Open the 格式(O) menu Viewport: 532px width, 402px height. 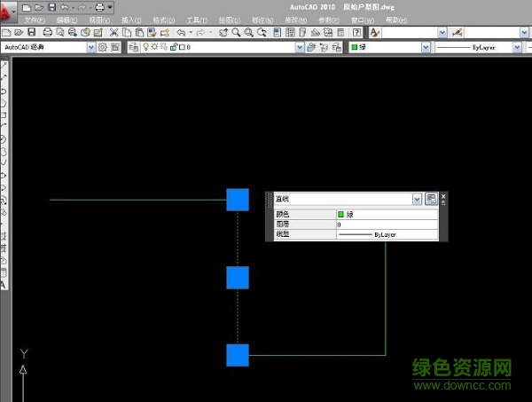[x=164, y=20]
